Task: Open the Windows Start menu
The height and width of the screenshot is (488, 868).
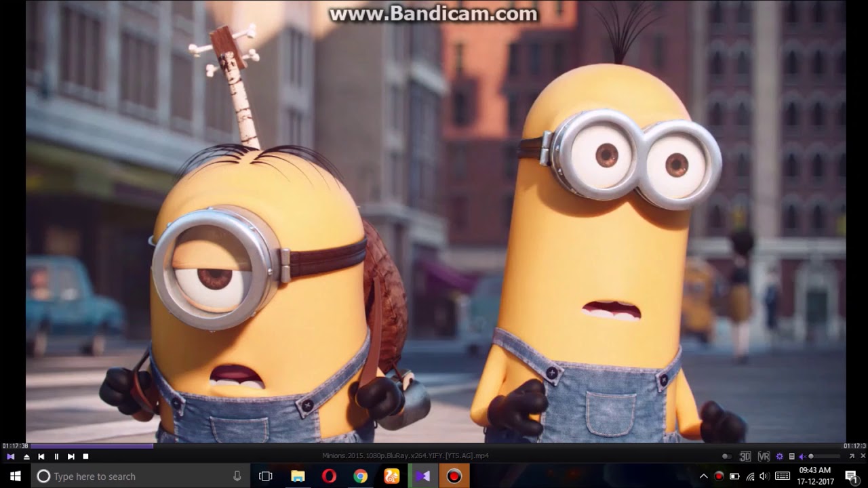Action: point(16,476)
